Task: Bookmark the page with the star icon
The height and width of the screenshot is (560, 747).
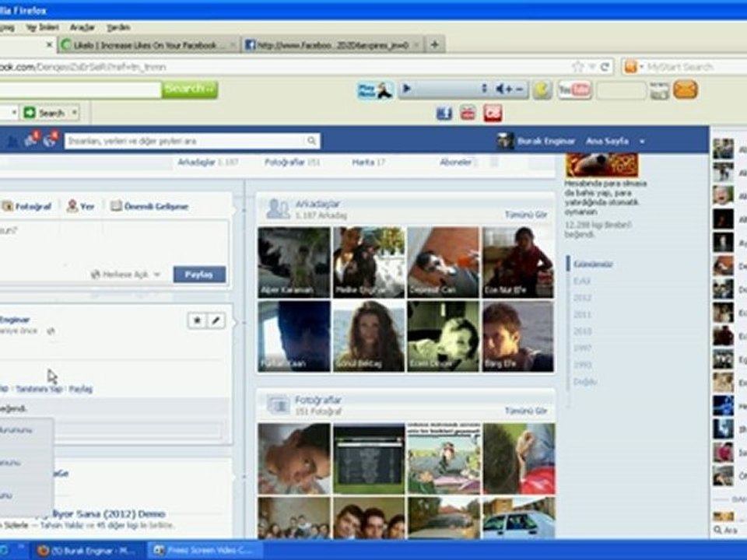Action: [578, 67]
